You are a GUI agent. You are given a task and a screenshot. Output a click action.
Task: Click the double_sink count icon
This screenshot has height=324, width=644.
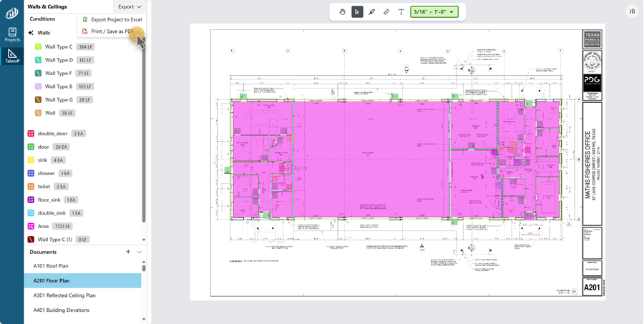(31, 212)
